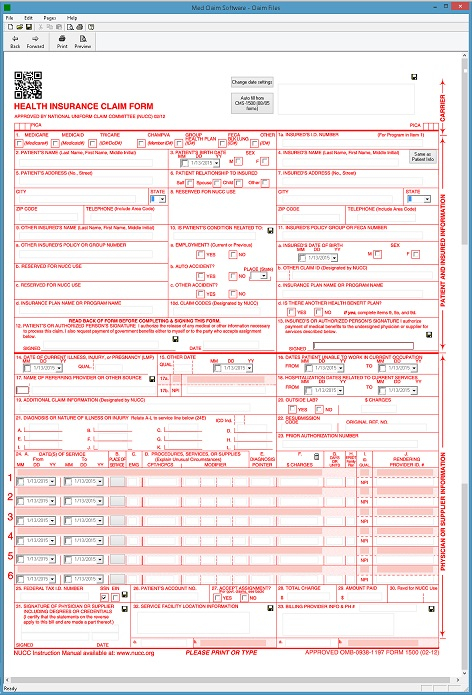472x695 pixels.
Task: Click the Open folder toolbar icon
Action: [20, 27]
